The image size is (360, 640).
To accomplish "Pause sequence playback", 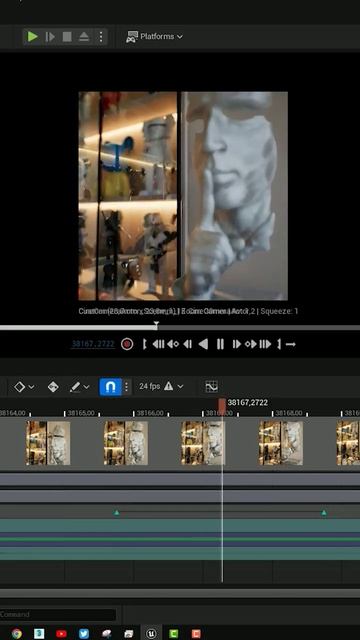I will click(x=220, y=344).
